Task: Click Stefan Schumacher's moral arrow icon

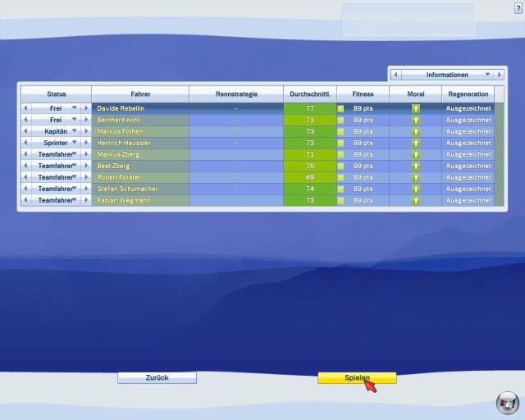Action: 416,189
